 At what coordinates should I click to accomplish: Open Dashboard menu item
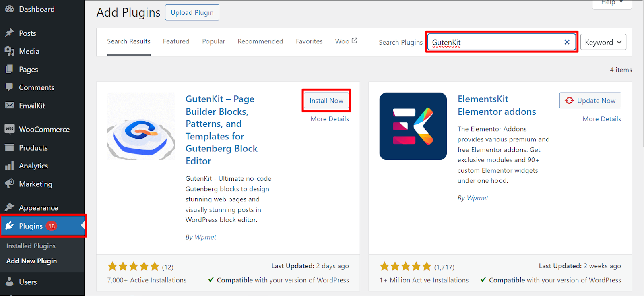click(x=42, y=9)
